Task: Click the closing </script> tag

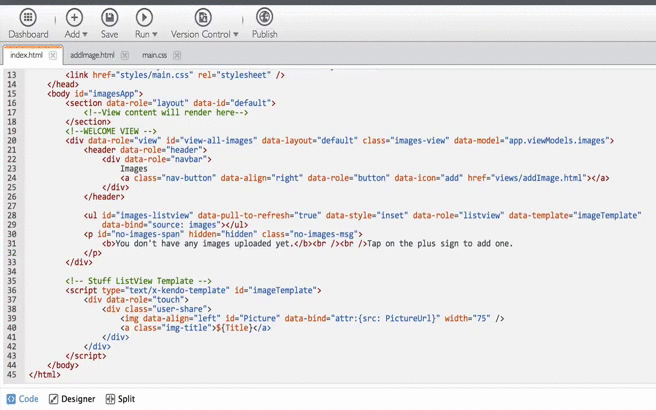Action: click(86, 356)
